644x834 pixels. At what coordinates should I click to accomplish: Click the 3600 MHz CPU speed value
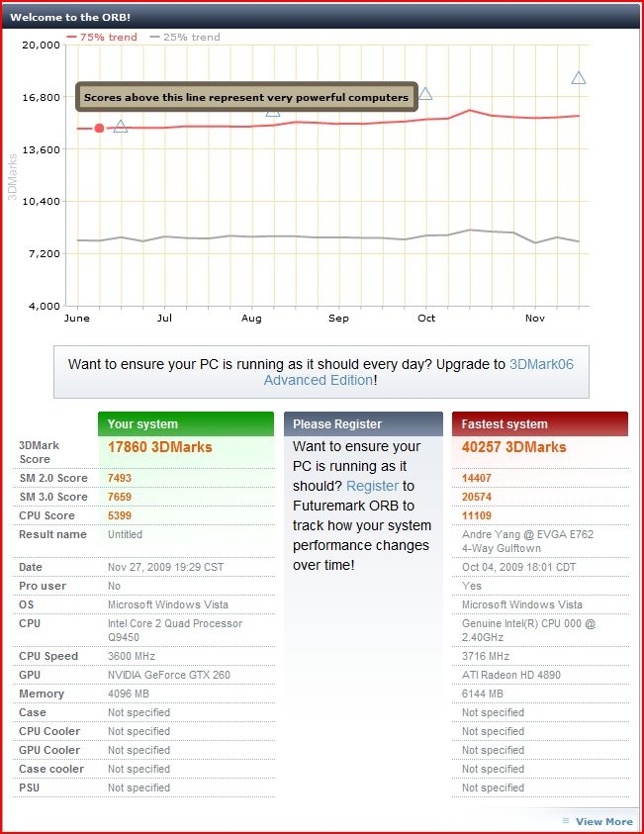(x=132, y=656)
